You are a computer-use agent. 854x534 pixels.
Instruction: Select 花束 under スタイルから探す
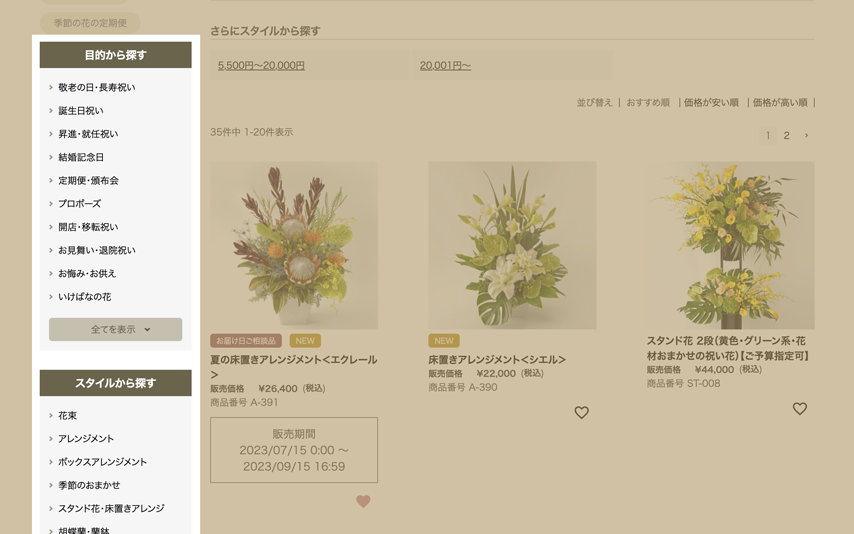pyautogui.click(x=67, y=415)
